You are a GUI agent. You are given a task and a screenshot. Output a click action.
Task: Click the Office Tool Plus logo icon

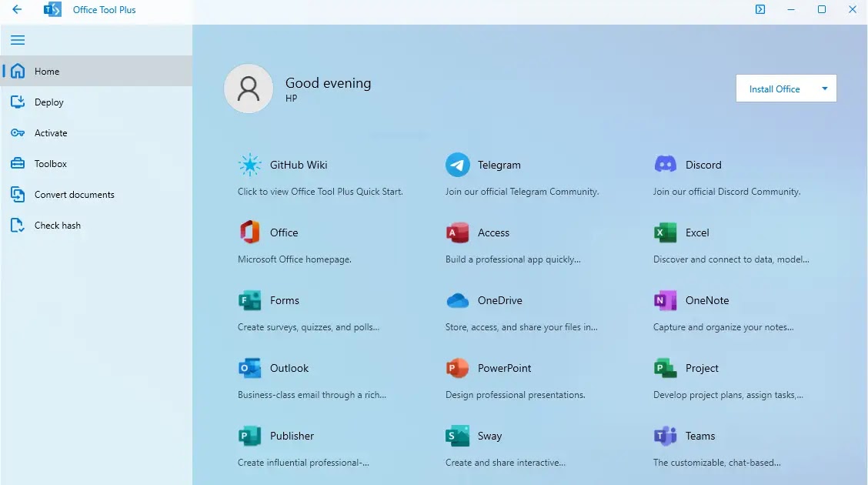[x=52, y=9]
